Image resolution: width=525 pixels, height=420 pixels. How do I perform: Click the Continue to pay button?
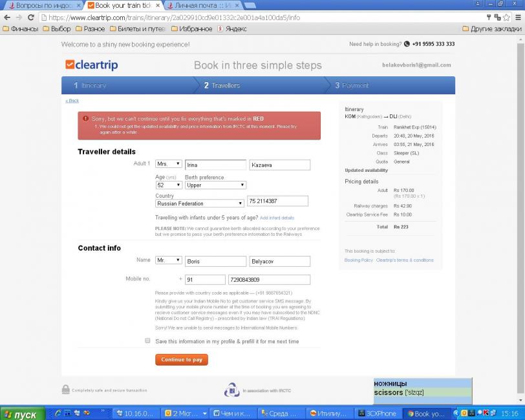point(182,359)
